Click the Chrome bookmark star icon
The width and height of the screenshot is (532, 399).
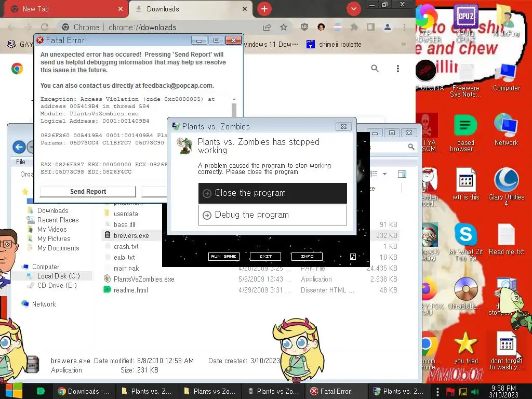click(x=284, y=27)
